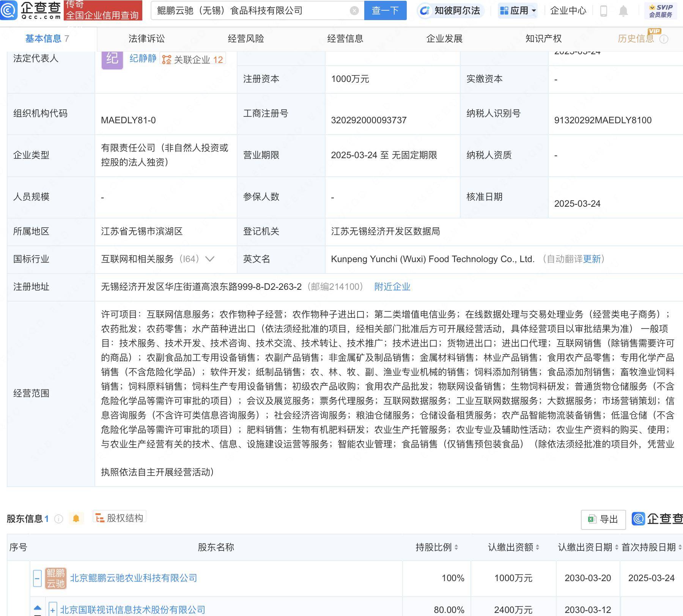
Task: Click 江苏省无锡市滨湖区 region value
Action: [142, 231]
